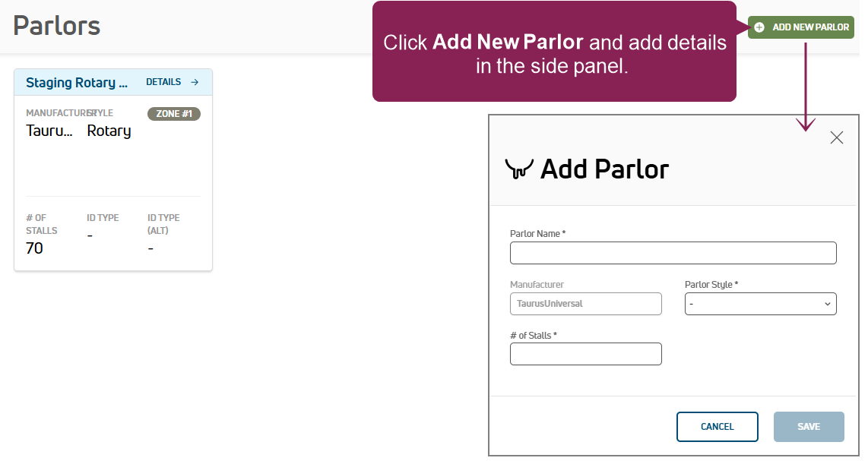The image size is (868, 461).
Task: Click the bull logo beside Add Parlor
Action: [x=520, y=169]
